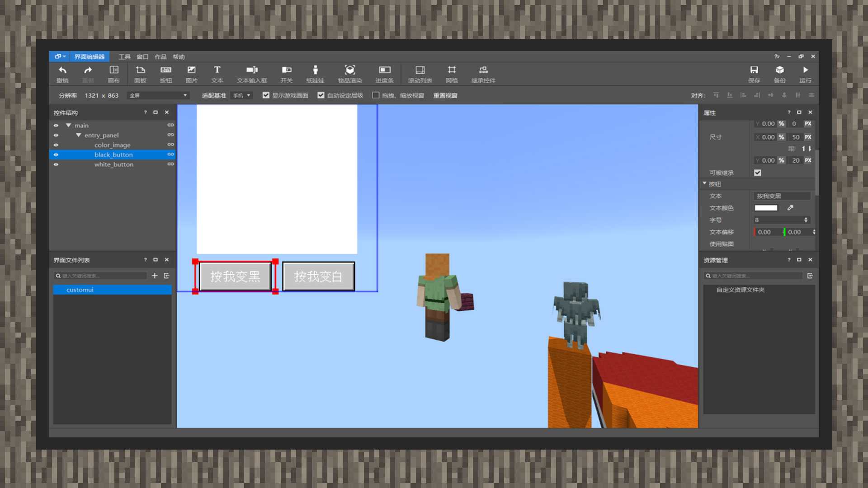Open the 工具 menu
Viewport: 868px width, 488px height.
pyautogui.click(x=125, y=57)
